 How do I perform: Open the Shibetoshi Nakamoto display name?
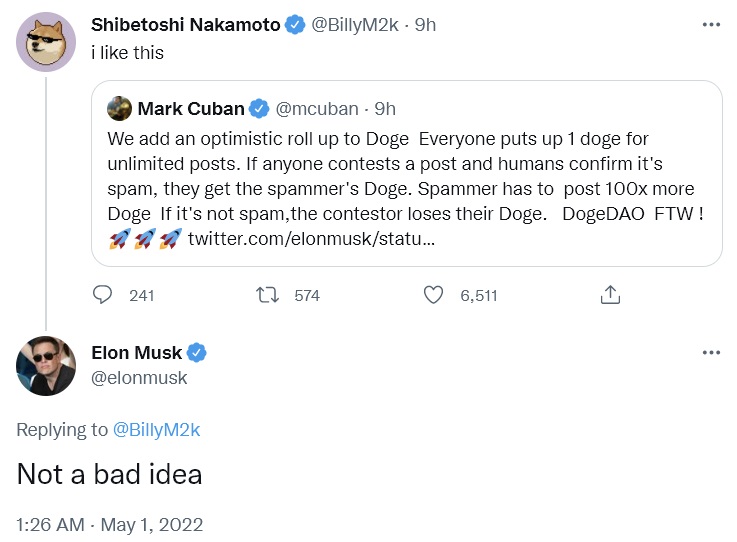click(185, 25)
